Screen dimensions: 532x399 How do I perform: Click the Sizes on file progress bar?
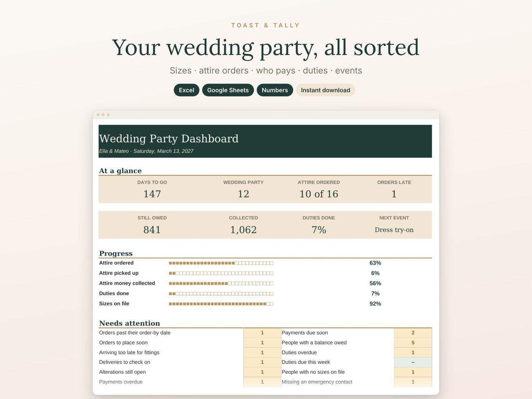(x=221, y=304)
